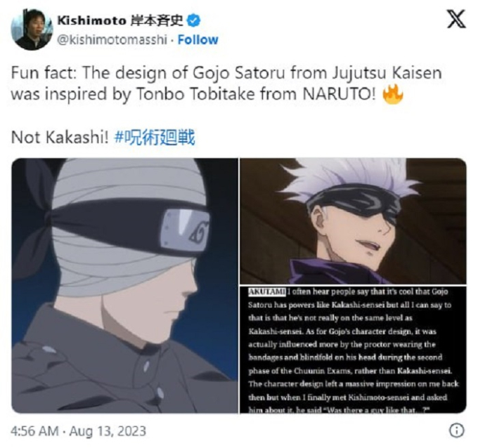
Task: Follow the Kishimoto account
Action: 198,39
